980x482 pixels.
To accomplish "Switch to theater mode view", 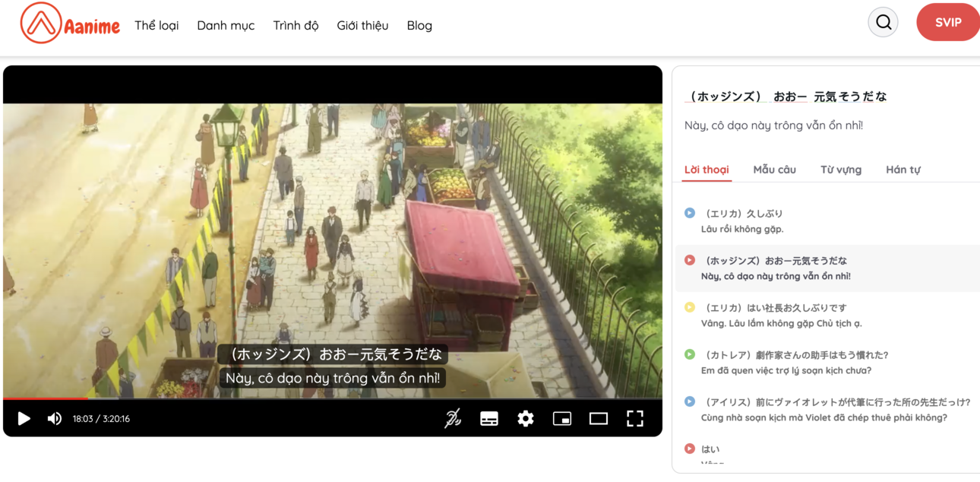I will pos(599,418).
